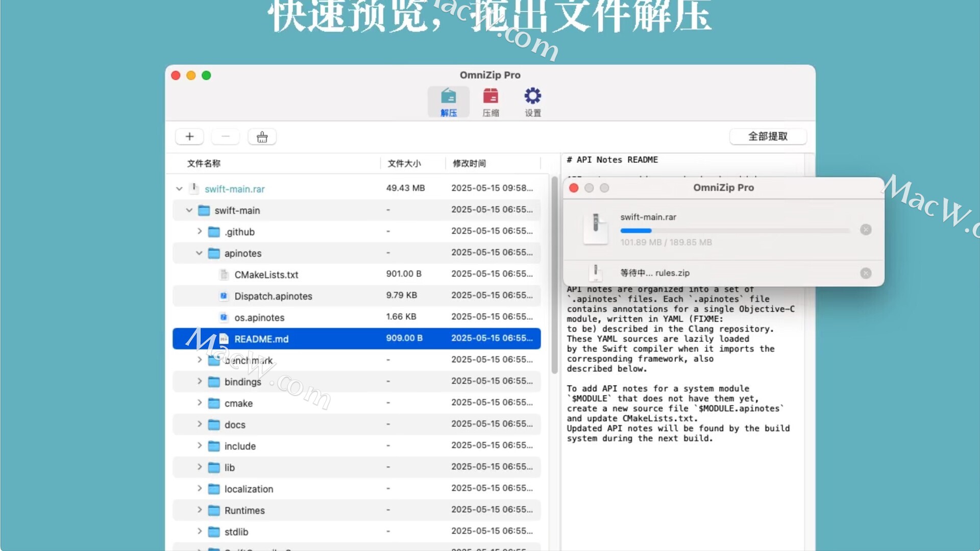Image resolution: width=980 pixels, height=551 pixels.
Task: Cancel swift-main.rar extraction in progress dialog
Action: pos(866,230)
